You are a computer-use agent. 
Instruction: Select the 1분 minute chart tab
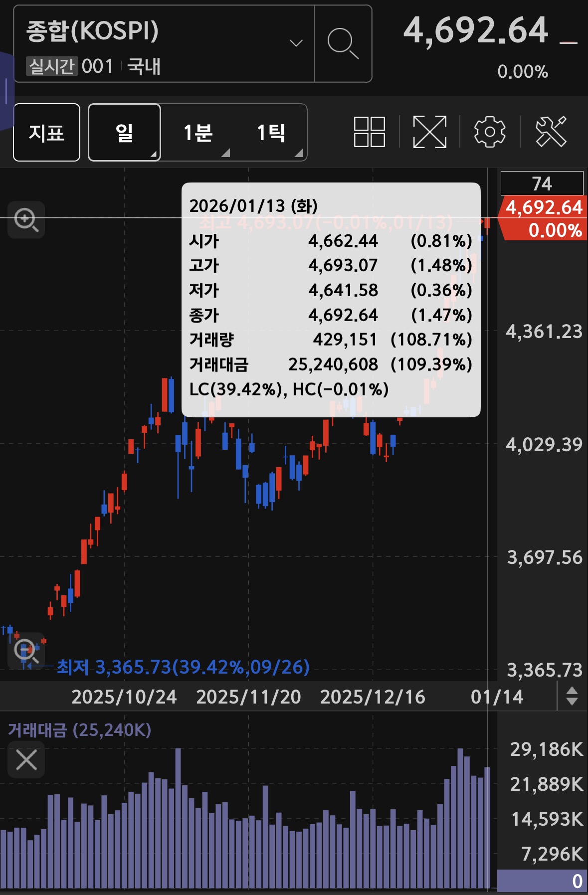(x=198, y=133)
